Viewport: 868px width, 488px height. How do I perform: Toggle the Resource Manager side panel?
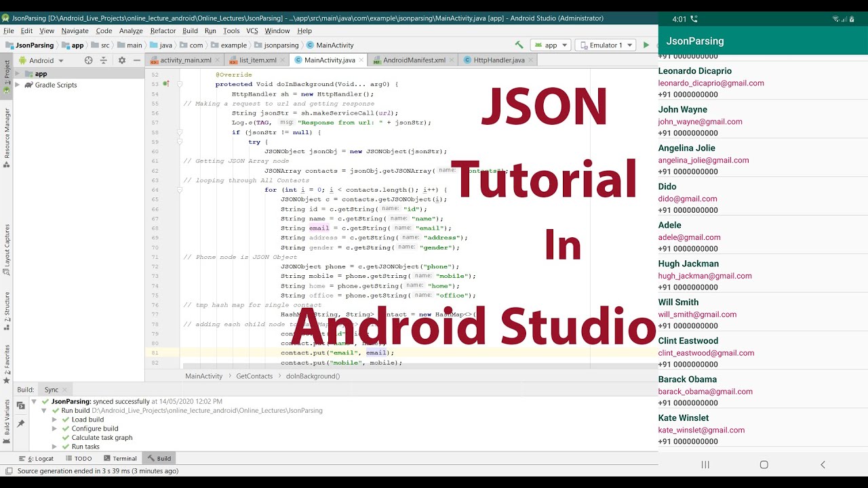pyautogui.click(x=7, y=137)
